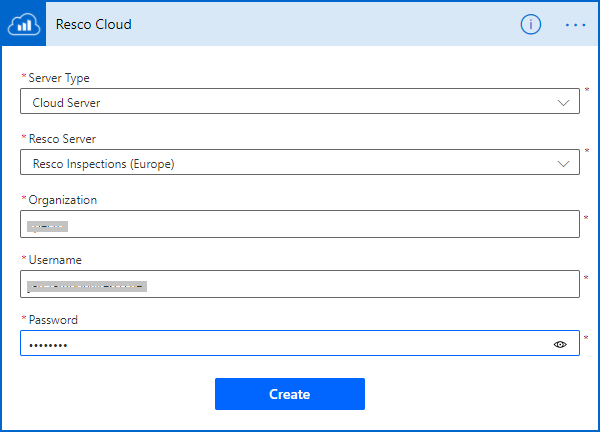This screenshot has height=432, width=600.
Task: Click into the Username text field
Action: pos(350,285)
